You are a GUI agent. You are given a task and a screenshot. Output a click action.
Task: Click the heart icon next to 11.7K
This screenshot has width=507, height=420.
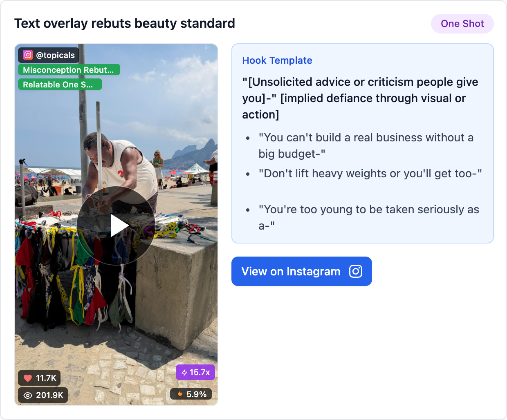click(28, 378)
